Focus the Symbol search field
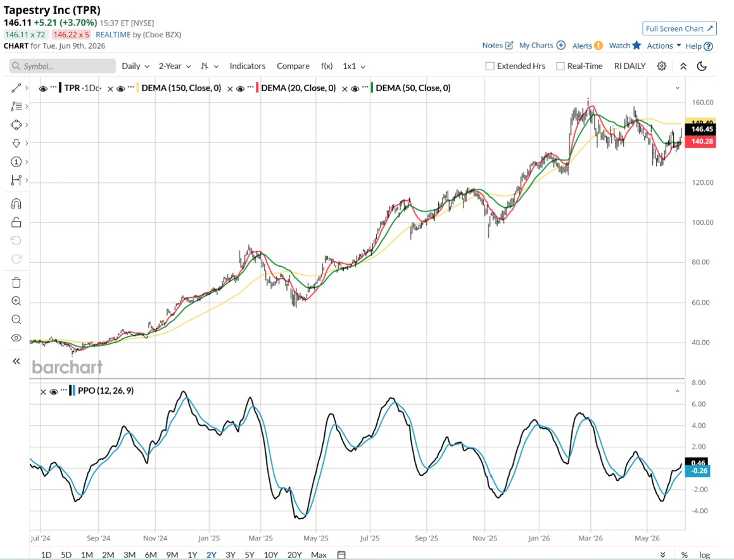Viewport: 734px width, 560px height. tap(63, 66)
